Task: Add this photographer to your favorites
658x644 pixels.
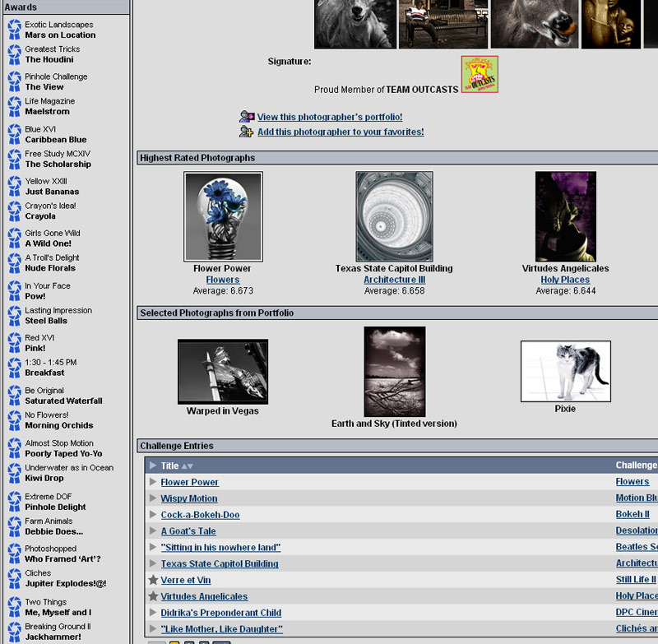Action: pyautogui.click(x=341, y=132)
